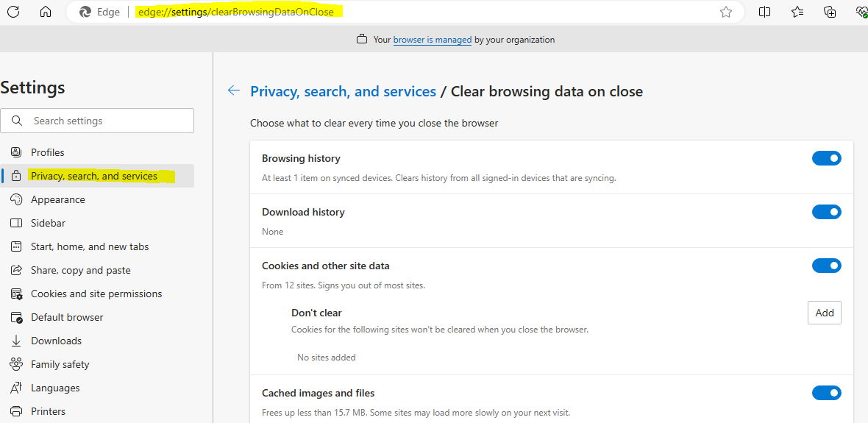
Task: Click the 'Download history' label
Action: pyautogui.click(x=303, y=212)
